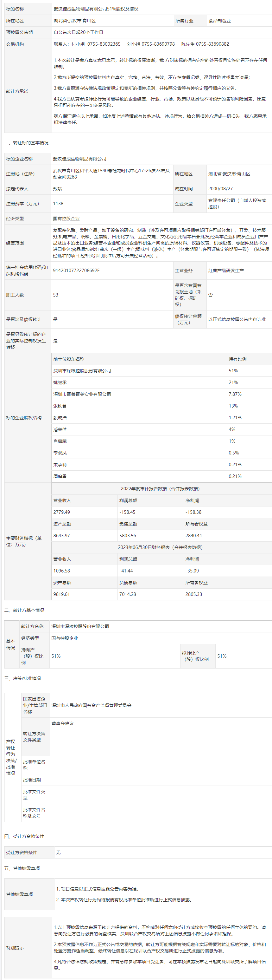Click total liabilities value 5803.56
Screen dimensions: 272x980
(x=128, y=536)
